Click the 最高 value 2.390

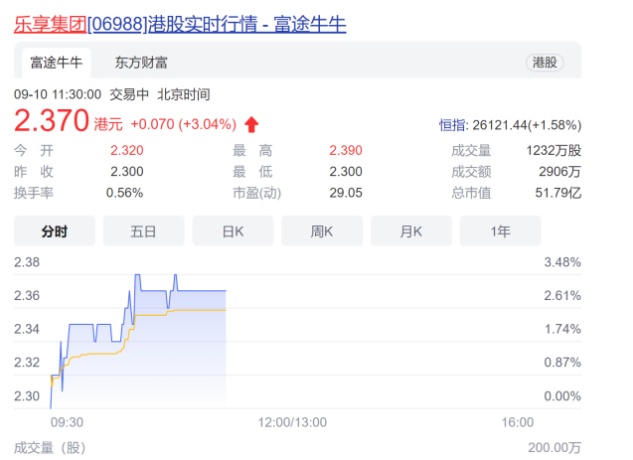coord(346,150)
